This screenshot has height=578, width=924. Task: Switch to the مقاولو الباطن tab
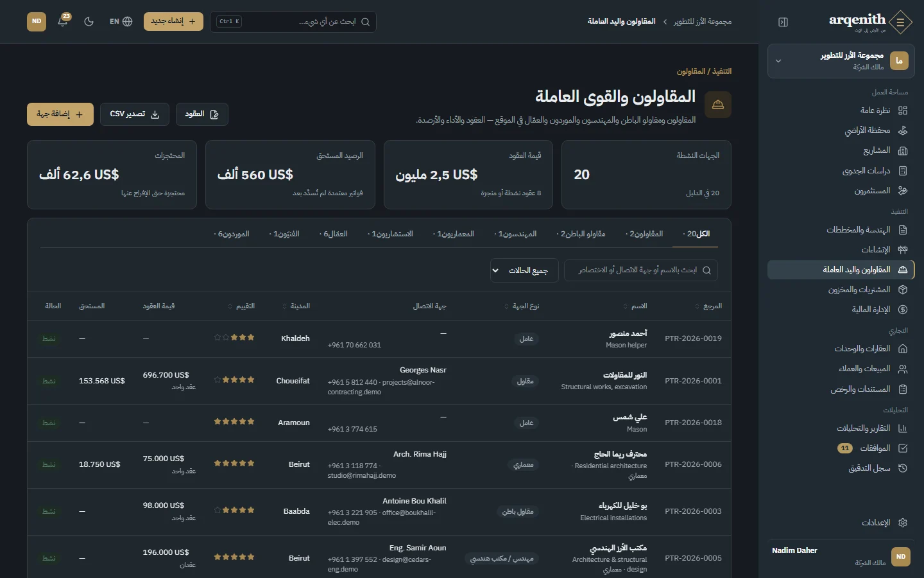pos(581,234)
